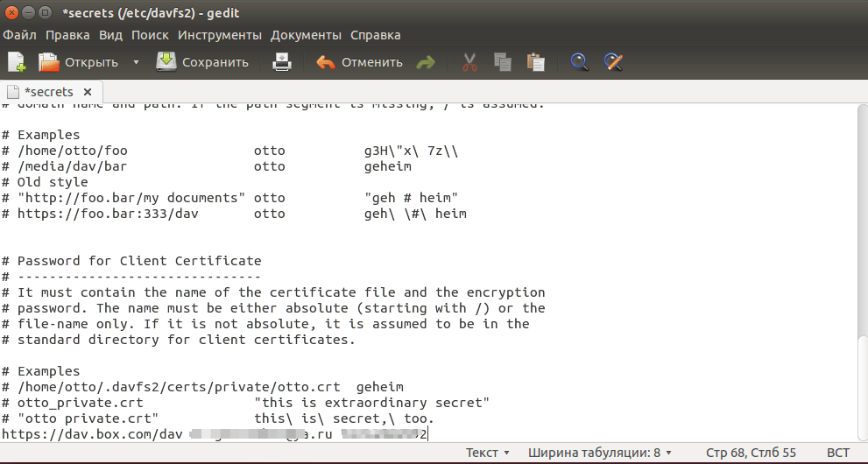Viewport: 868px width, 464px height.
Task: Create a new document with the toolbar icon
Action: click(x=16, y=62)
